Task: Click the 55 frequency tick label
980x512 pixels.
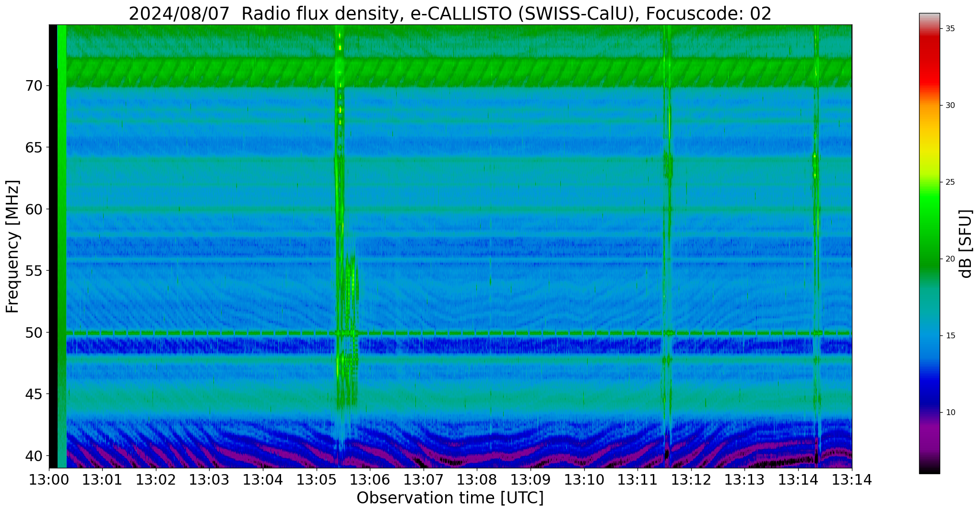Action: [34, 271]
